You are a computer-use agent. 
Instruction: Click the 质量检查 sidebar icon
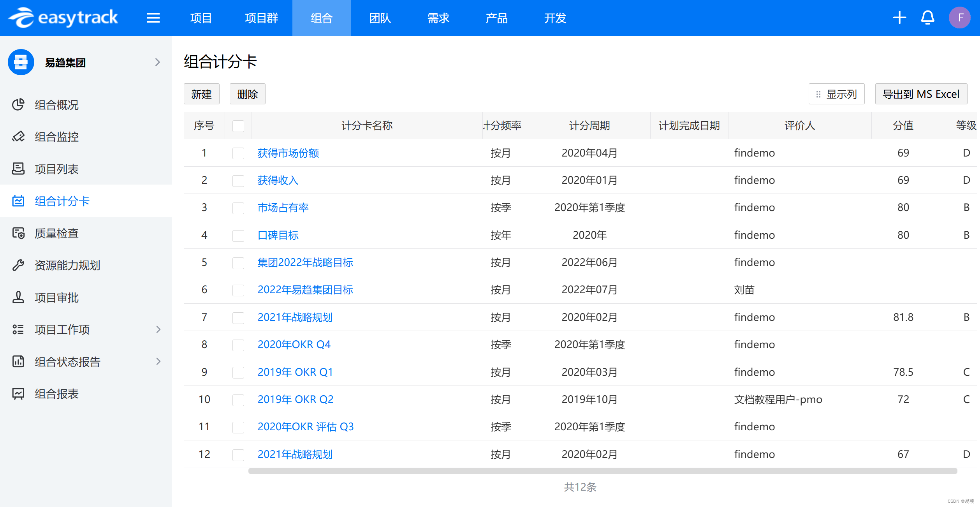coord(18,233)
